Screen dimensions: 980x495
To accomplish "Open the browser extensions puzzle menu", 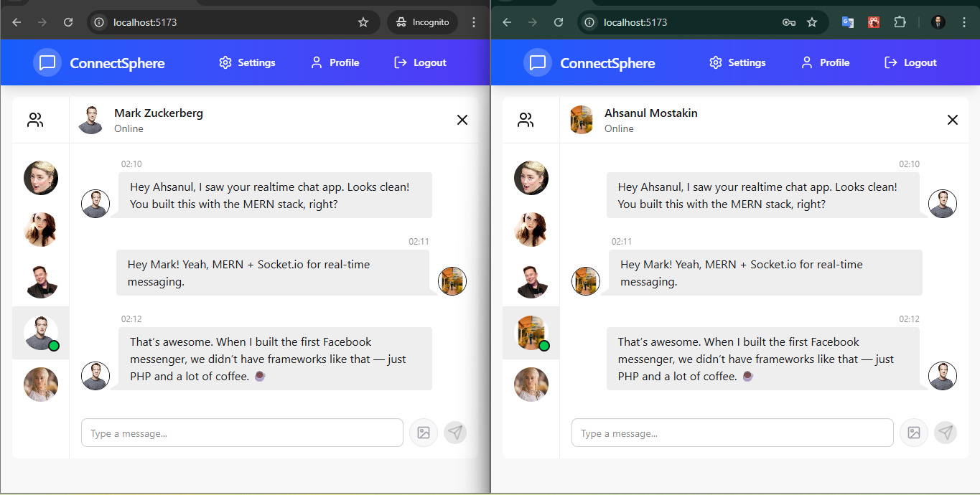I will click(x=900, y=22).
